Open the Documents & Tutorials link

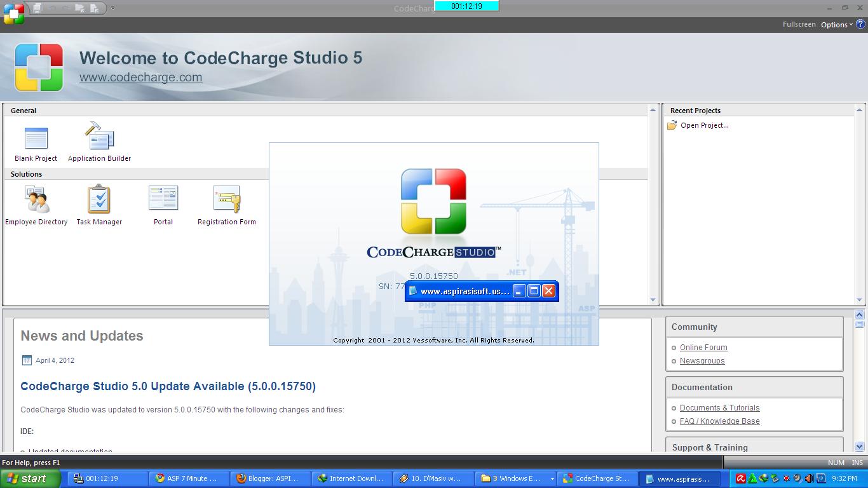tap(719, 408)
